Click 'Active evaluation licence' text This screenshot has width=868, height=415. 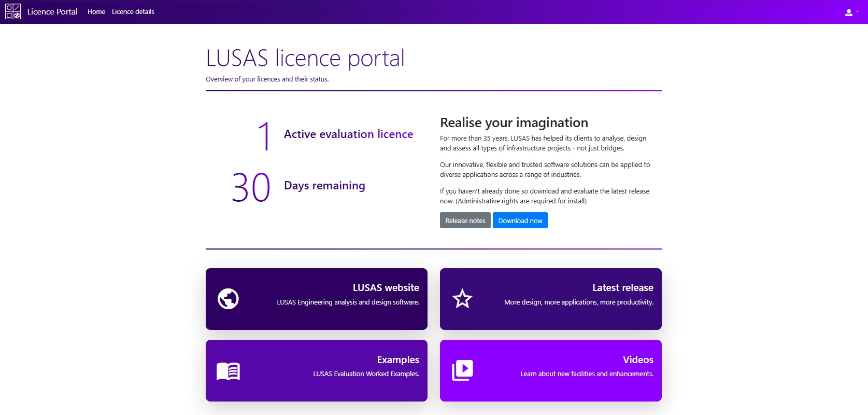[x=349, y=134]
